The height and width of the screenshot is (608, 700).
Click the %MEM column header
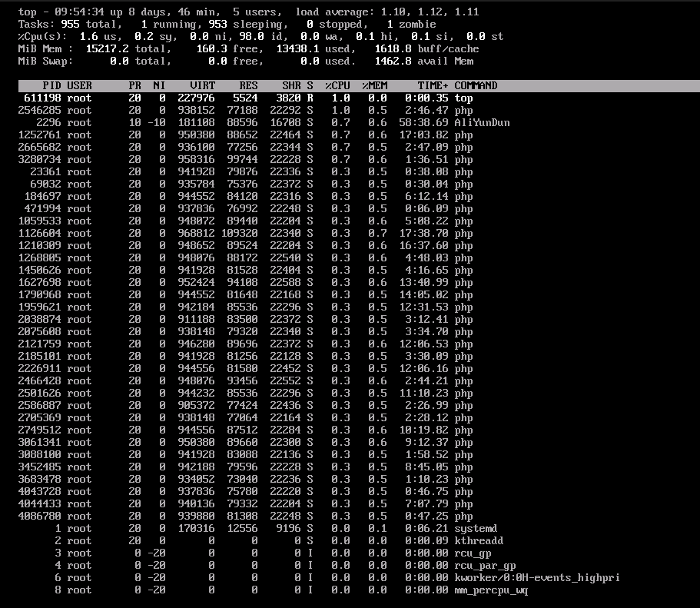(x=374, y=86)
